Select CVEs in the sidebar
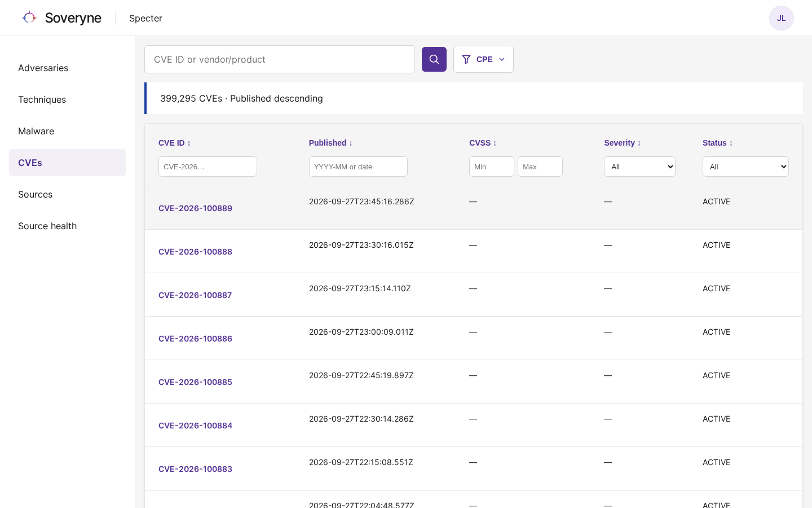The image size is (812, 508). (x=67, y=163)
